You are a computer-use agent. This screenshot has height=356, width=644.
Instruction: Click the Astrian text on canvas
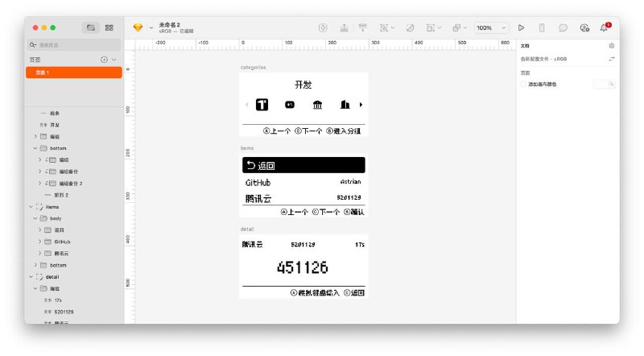(x=350, y=182)
